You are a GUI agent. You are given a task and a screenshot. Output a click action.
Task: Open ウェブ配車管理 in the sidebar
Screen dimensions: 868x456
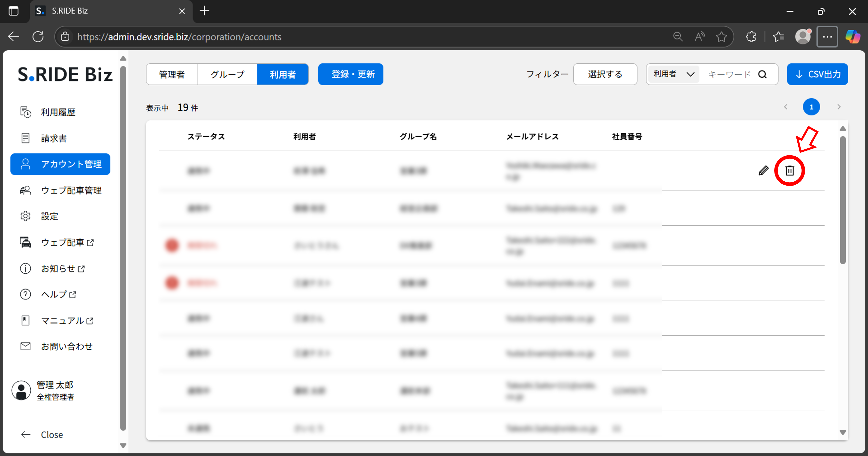pos(60,190)
